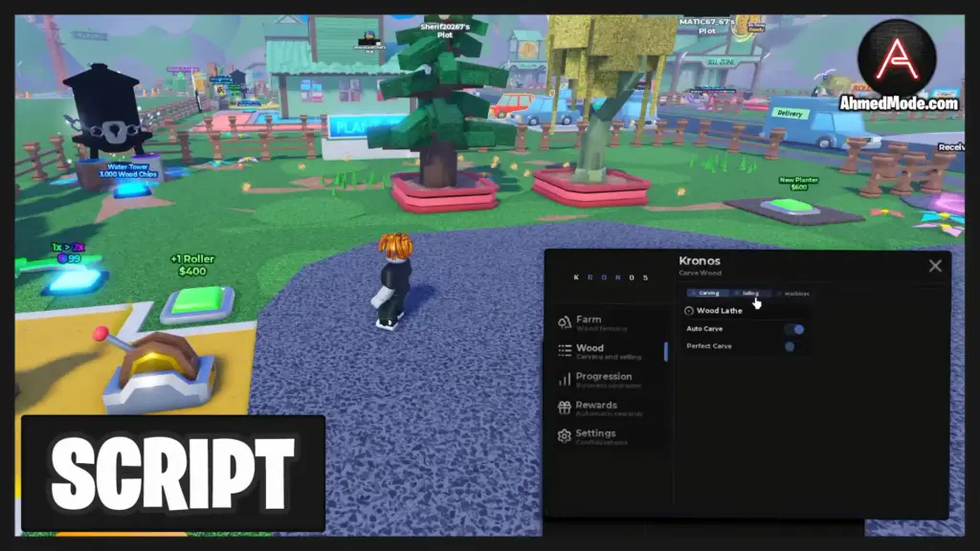Click the green +1 Roller $400 button

[199, 302]
